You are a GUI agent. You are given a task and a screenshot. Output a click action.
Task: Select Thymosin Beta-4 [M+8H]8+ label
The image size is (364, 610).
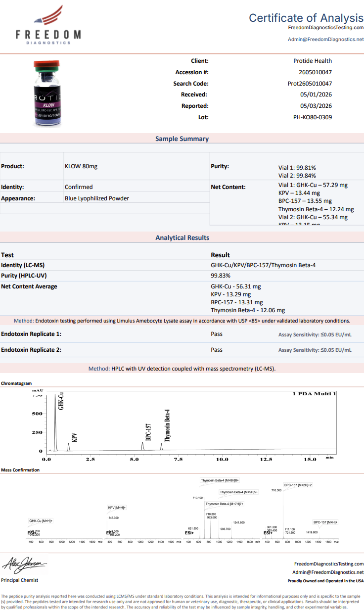tap(220, 480)
